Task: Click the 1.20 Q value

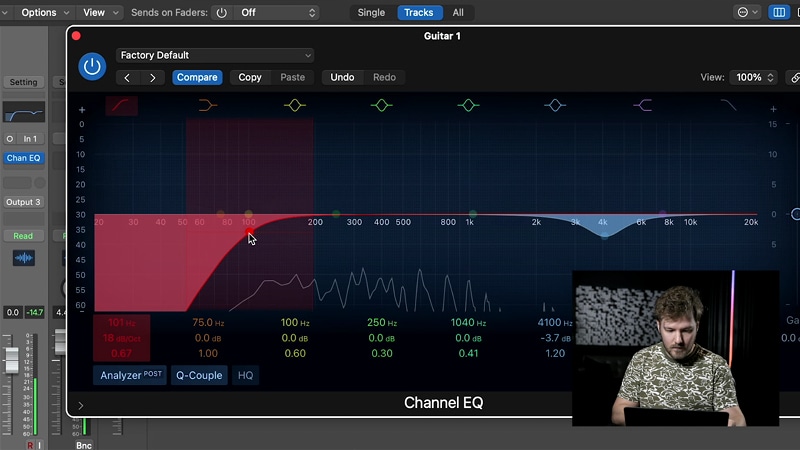Action: [555, 353]
